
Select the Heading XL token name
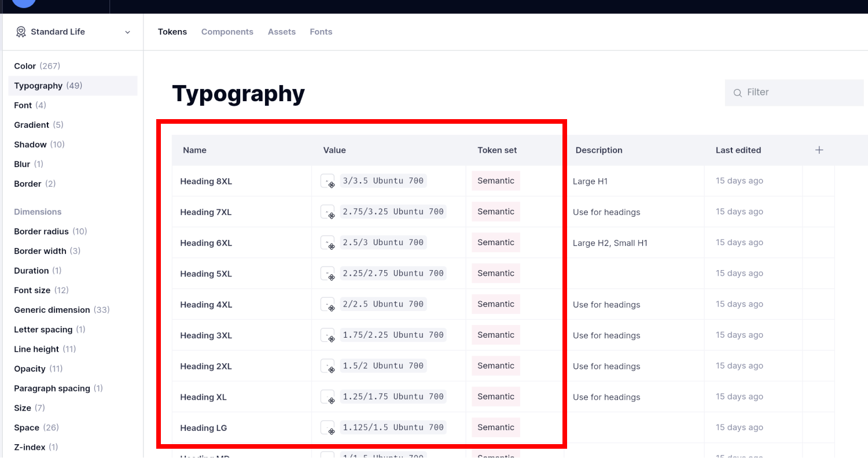(203, 397)
